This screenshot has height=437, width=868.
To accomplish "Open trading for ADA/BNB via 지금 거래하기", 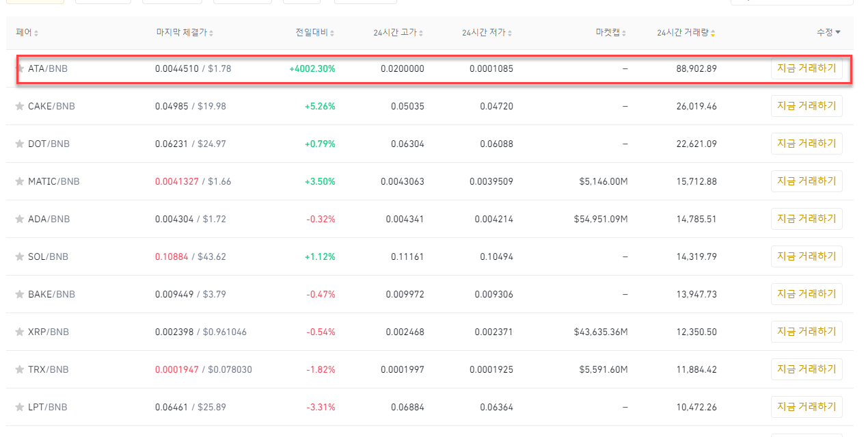I will click(806, 219).
